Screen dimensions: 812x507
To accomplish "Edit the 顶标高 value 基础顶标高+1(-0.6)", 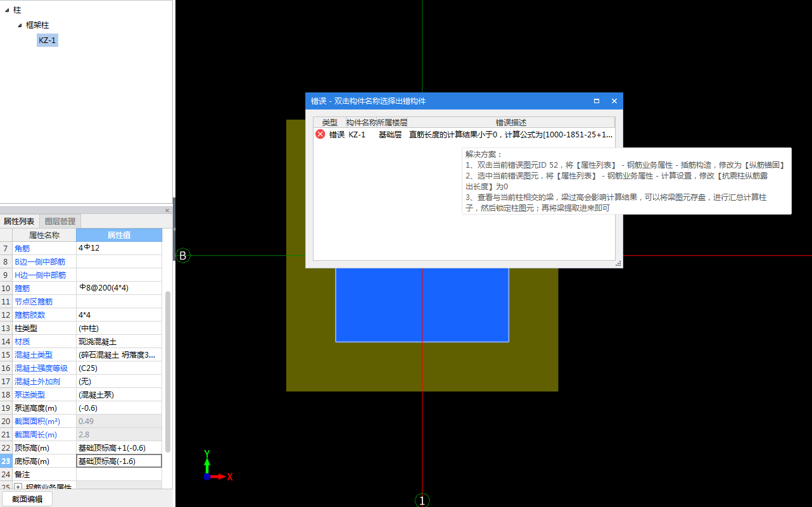I will tap(118, 448).
